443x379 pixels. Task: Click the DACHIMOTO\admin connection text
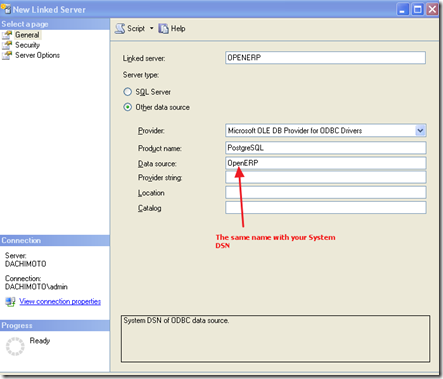pos(36,287)
